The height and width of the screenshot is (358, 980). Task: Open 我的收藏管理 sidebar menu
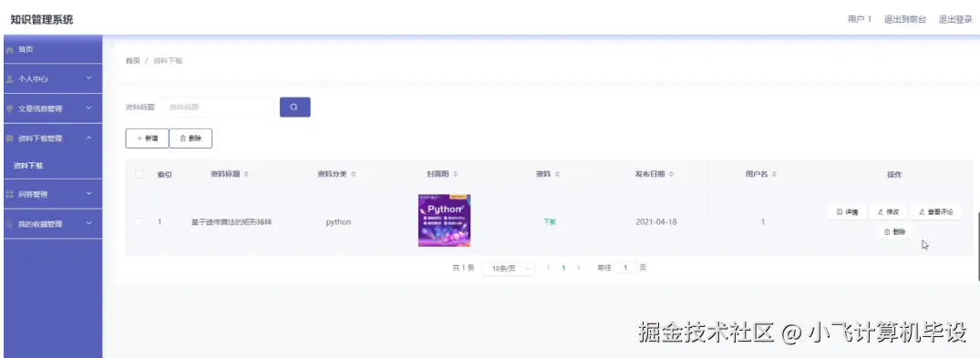53,224
